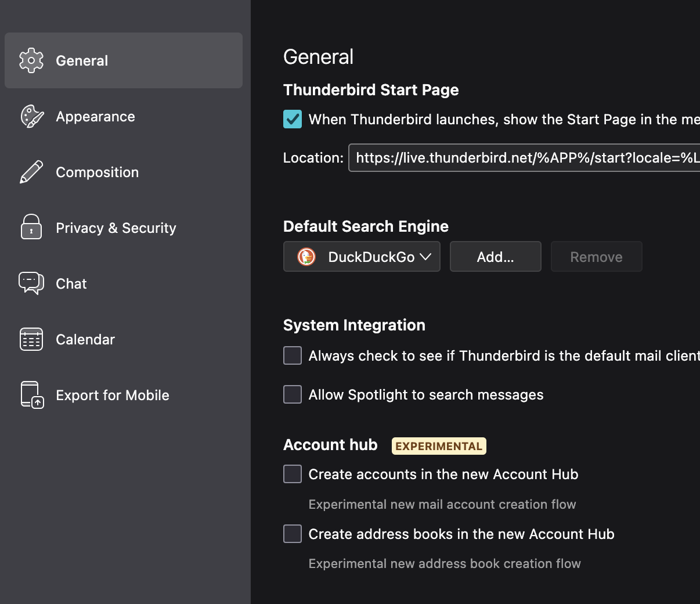The width and height of the screenshot is (700, 604).
Task: Click the Appearance palette icon
Action: [x=32, y=116]
